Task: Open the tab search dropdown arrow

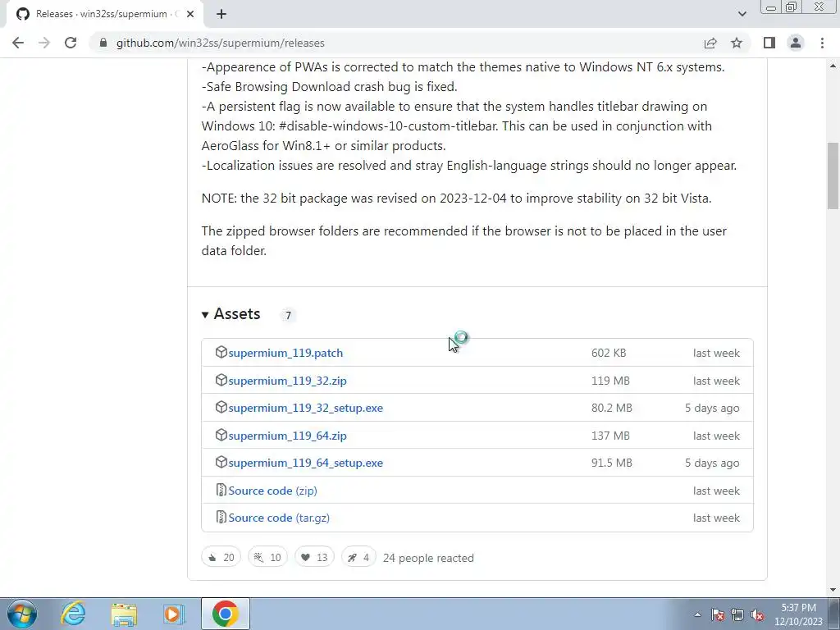Action: click(742, 14)
